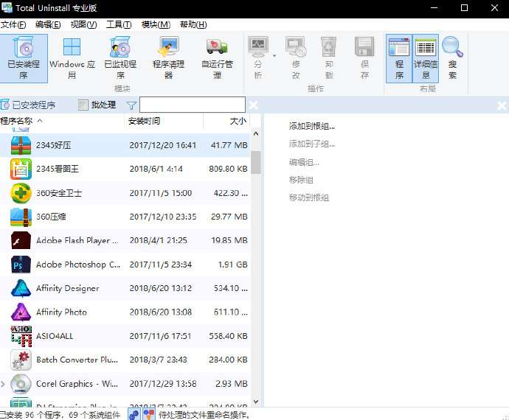Screen dimensions: 509x420
Task: Launch the 程序清理器 tool
Action: (x=168, y=57)
